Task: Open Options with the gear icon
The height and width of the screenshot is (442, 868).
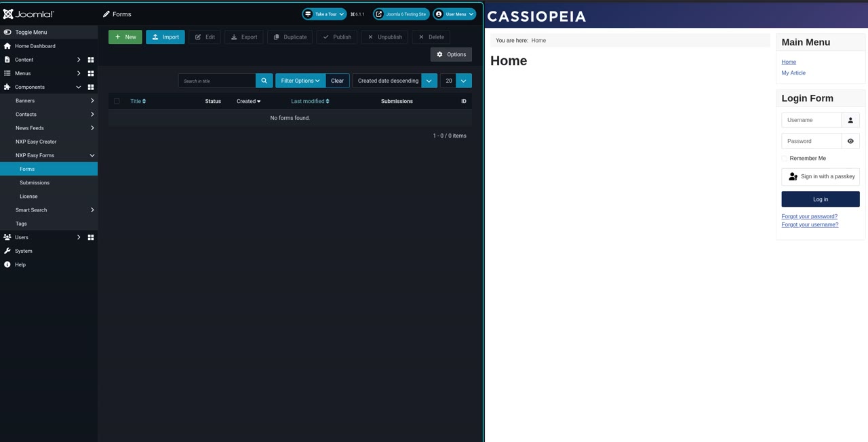Action: (x=451, y=54)
